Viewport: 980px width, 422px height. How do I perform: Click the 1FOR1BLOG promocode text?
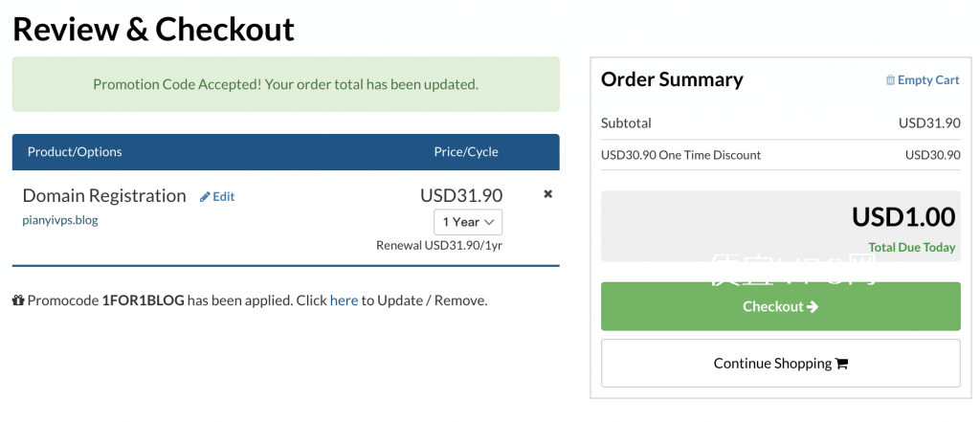tap(144, 300)
